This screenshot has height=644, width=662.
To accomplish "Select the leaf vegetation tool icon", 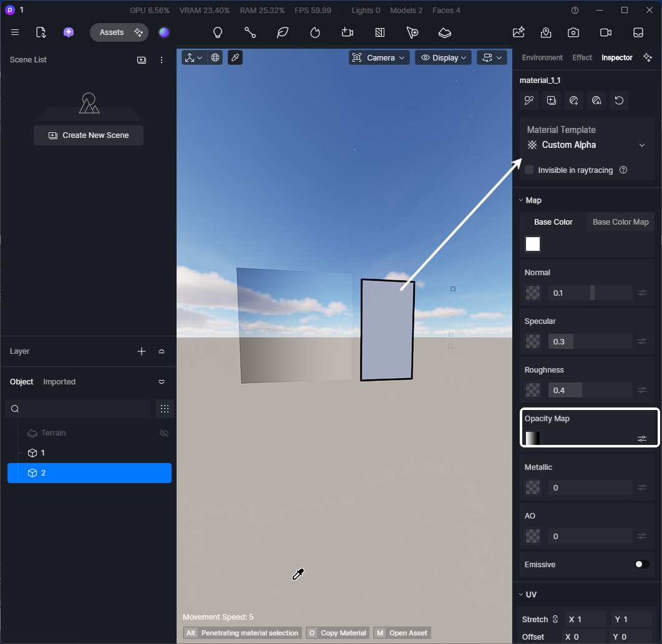I will 283,32.
